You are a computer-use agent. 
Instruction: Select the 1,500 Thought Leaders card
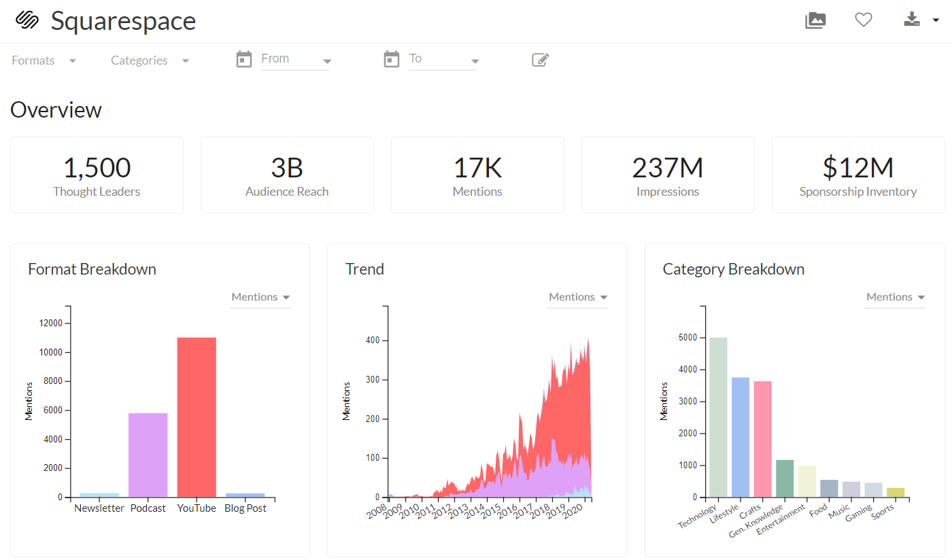[x=97, y=175]
